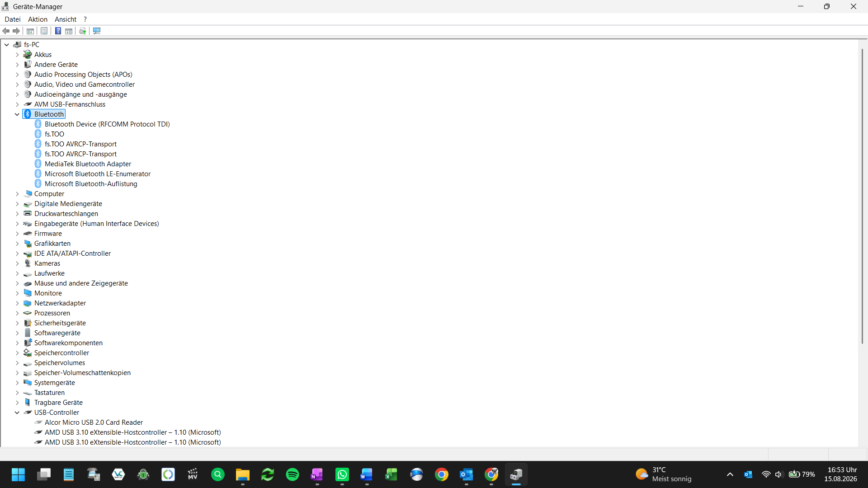The height and width of the screenshot is (488, 868).
Task: Open the Aktion menu
Action: click(x=38, y=19)
